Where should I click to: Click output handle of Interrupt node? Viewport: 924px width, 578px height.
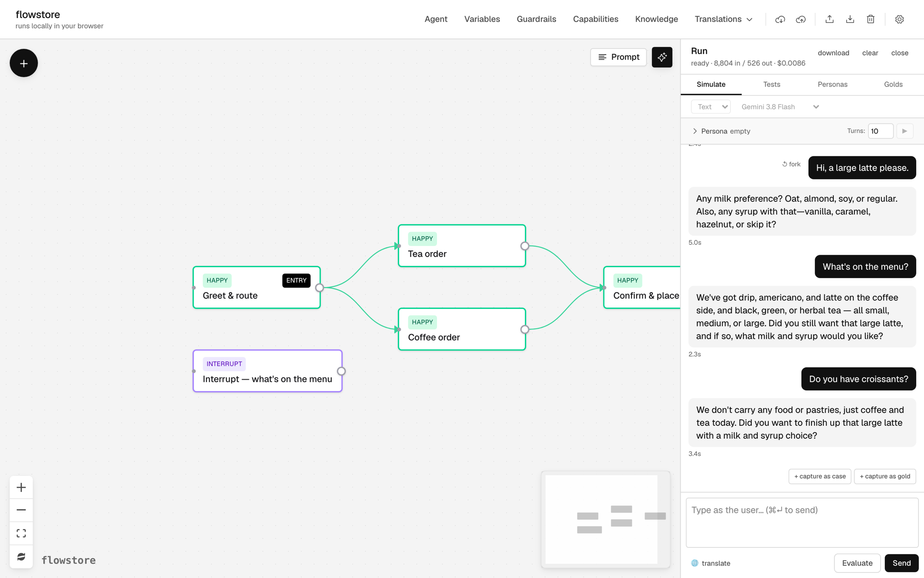click(341, 371)
